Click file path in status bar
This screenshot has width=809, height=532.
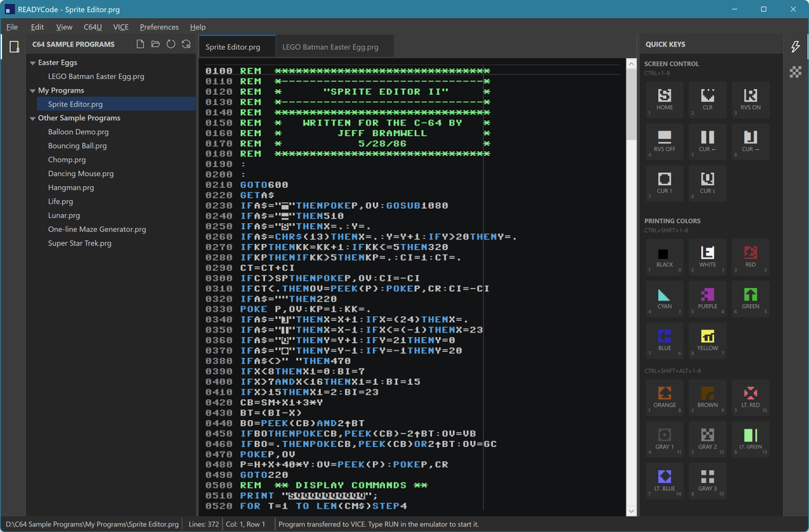click(x=92, y=524)
